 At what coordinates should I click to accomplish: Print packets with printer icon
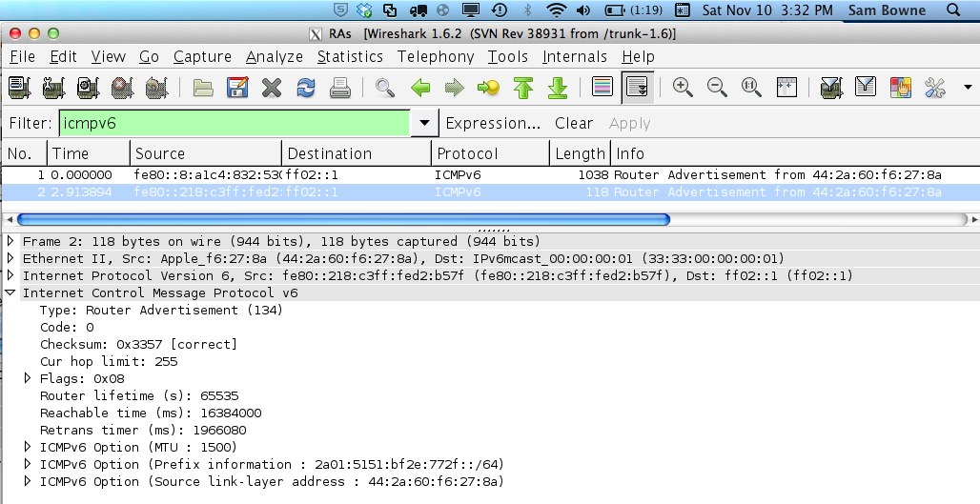click(x=340, y=88)
